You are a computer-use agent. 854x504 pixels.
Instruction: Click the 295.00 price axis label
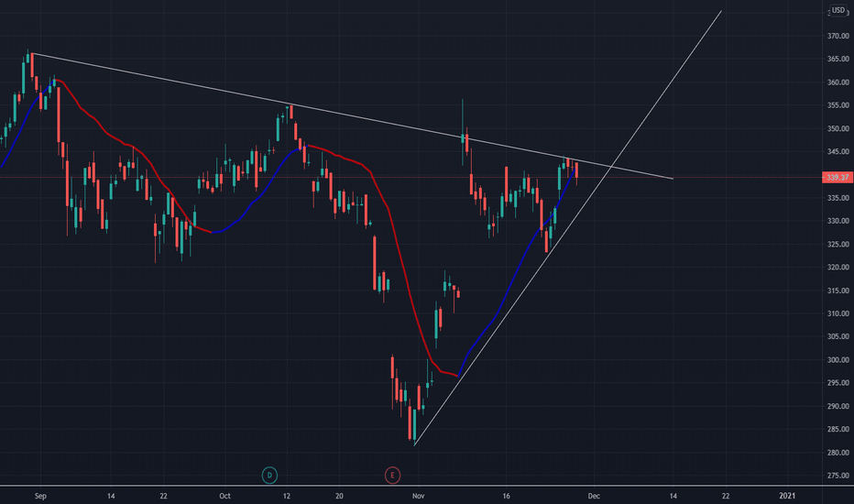pyautogui.click(x=838, y=382)
